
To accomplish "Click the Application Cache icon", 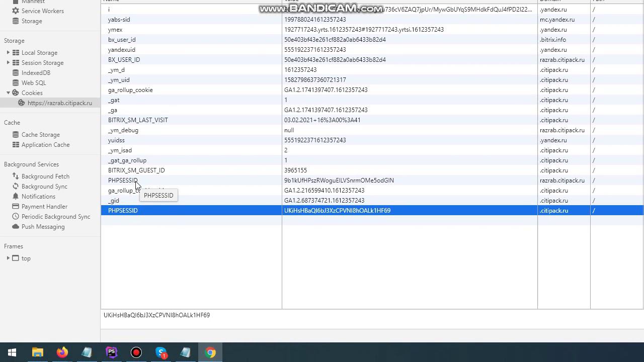I will [16, 144].
